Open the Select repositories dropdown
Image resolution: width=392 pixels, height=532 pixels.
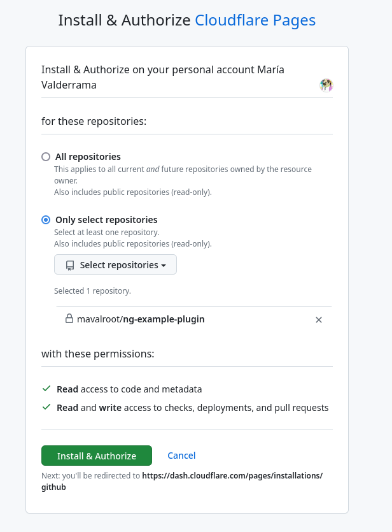tap(115, 265)
